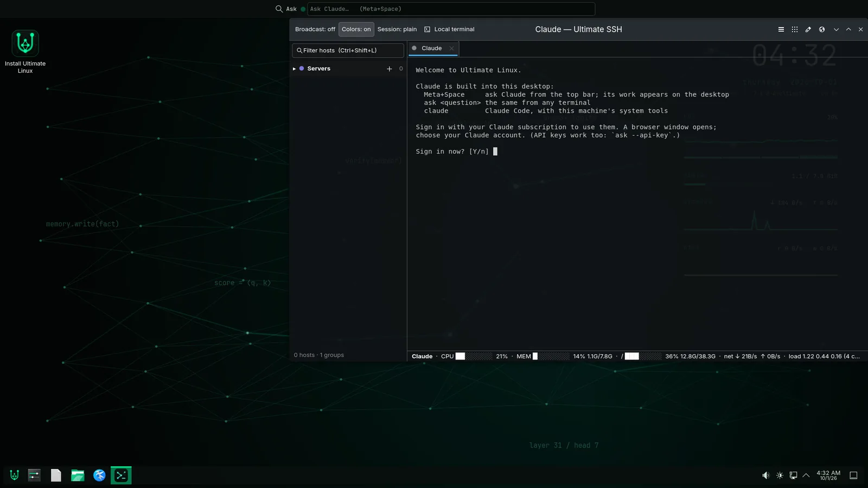
Task: Click the show desktop icon at taskbar end
Action: (853, 476)
